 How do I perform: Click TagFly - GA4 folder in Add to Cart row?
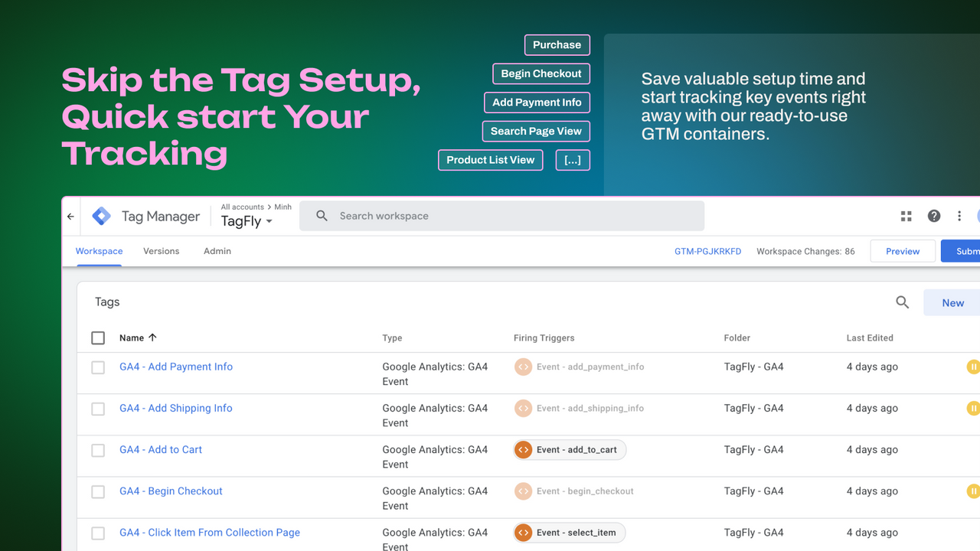(x=753, y=449)
